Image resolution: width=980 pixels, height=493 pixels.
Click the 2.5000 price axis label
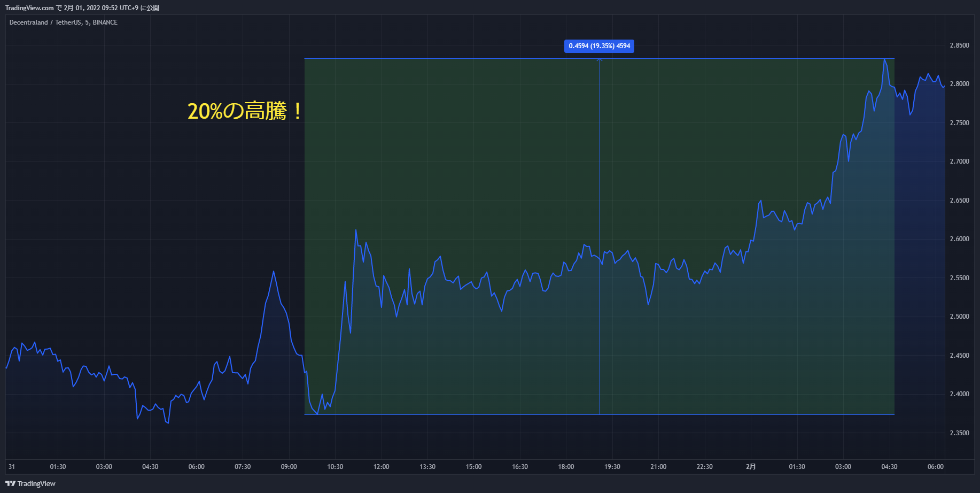[959, 317]
